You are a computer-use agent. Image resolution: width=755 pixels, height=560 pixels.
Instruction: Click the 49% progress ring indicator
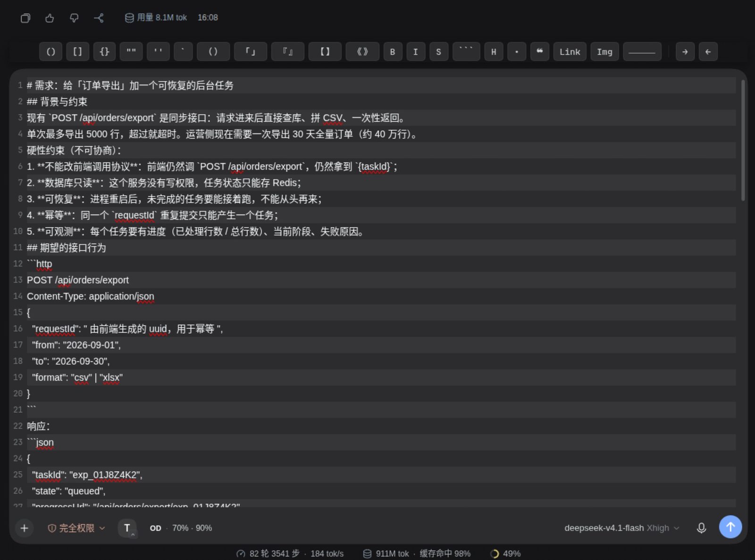click(505, 553)
